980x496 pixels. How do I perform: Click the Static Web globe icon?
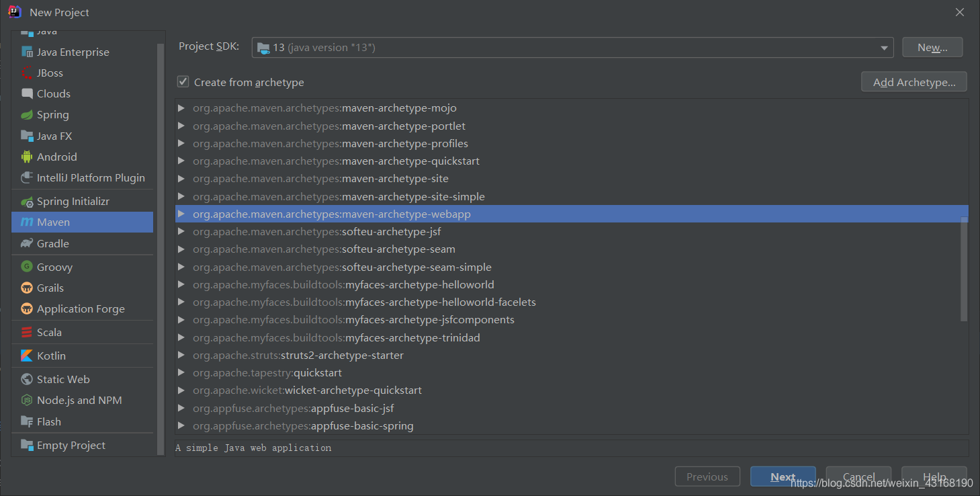point(27,379)
